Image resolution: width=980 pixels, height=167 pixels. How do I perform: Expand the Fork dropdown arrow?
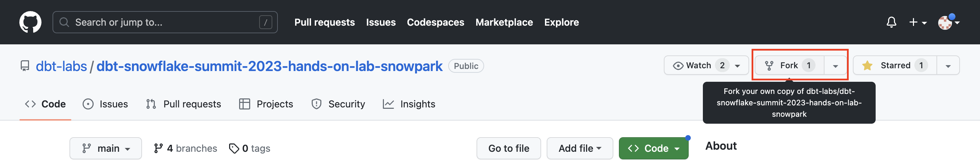click(x=836, y=65)
